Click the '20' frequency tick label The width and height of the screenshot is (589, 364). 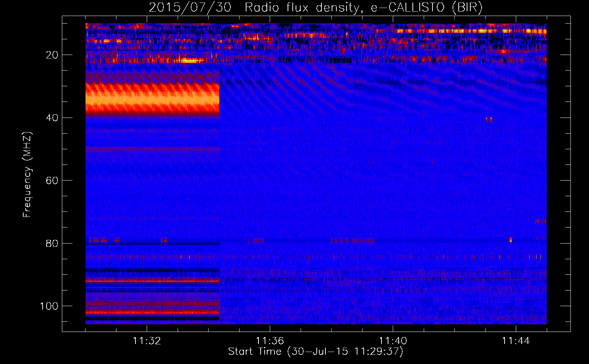52,55
